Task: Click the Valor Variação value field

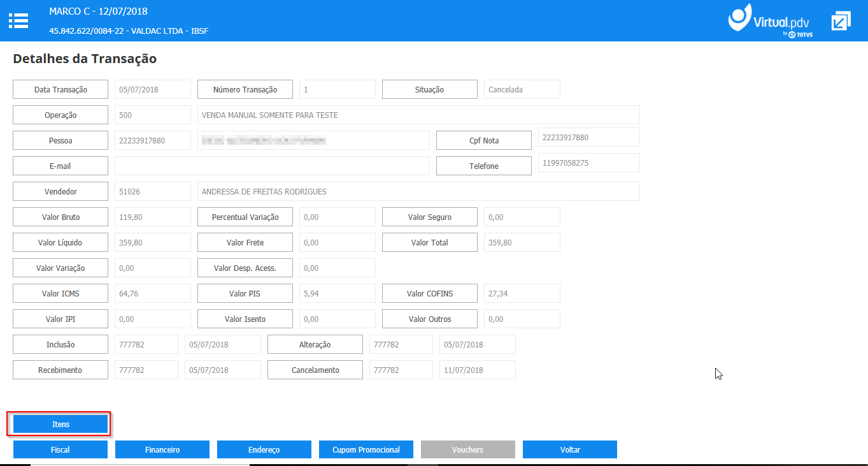Action: pyautogui.click(x=153, y=268)
